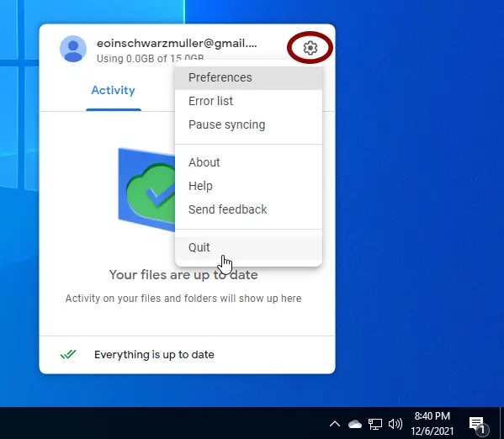Click the account profile avatar
Viewport: 504px width, 439px height.
73,49
